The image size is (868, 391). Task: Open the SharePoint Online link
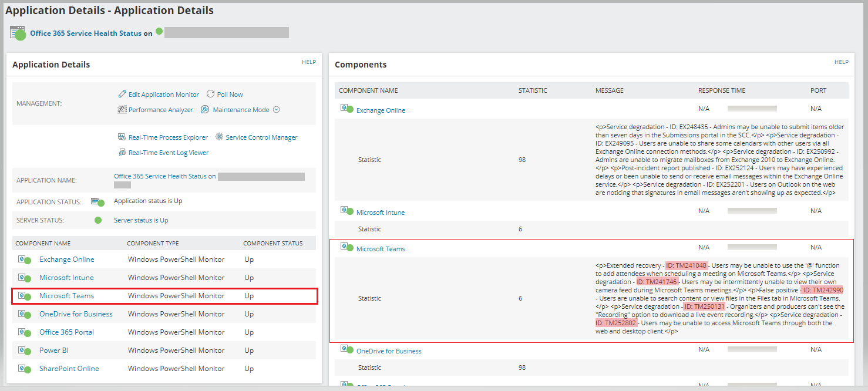pos(69,369)
